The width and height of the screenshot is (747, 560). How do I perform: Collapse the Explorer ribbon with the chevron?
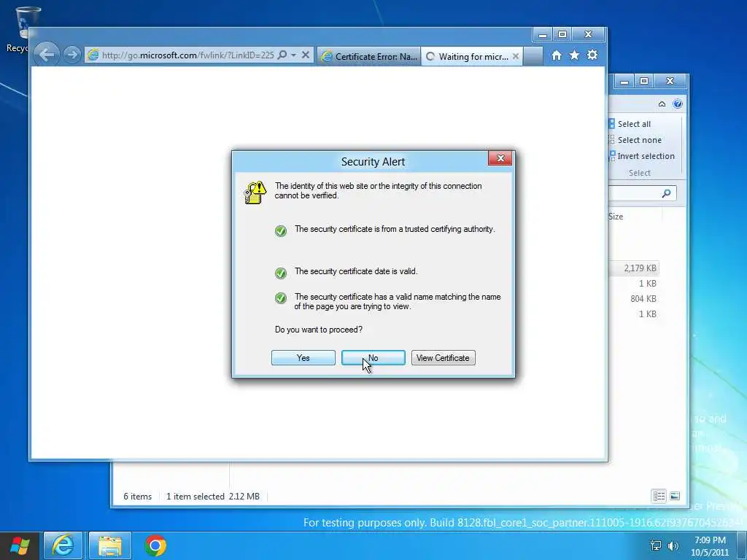point(662,104)
